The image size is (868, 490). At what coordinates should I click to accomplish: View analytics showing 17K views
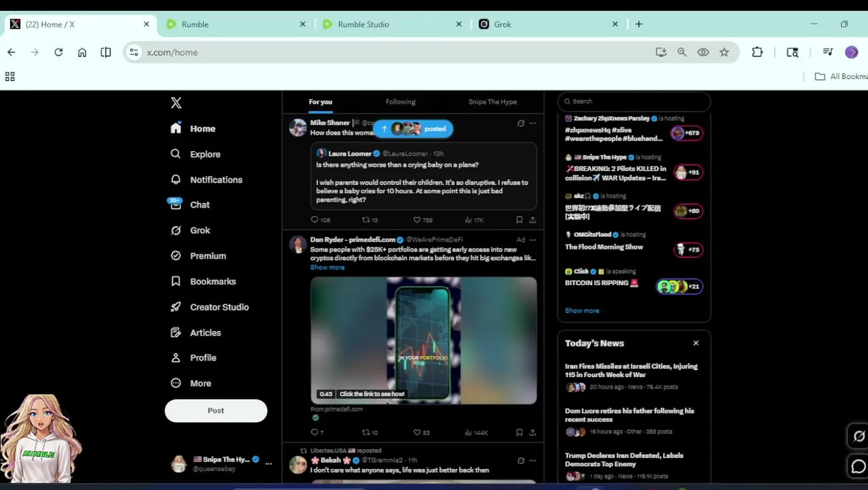pyautogui.click(x=475, y=220)
